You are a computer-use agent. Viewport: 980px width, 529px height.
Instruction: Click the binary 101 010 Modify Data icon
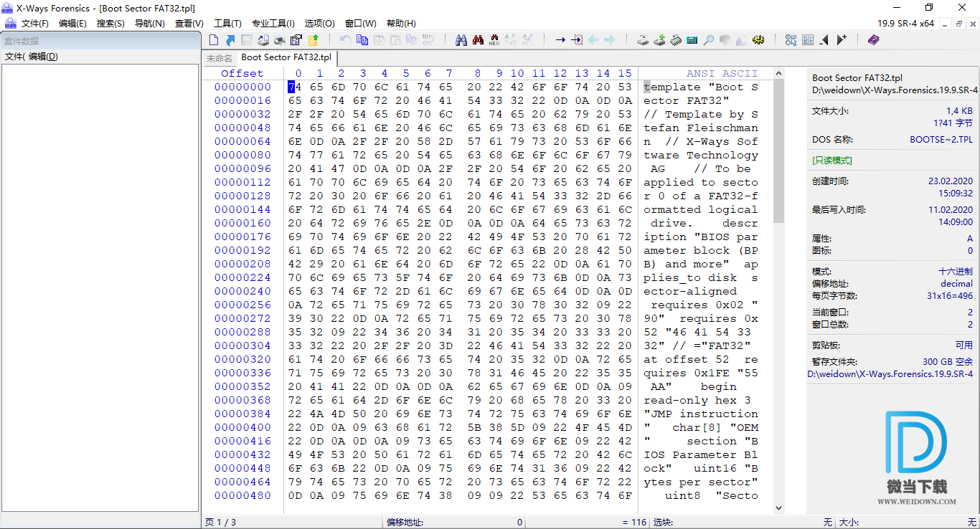(x=428, y=40)
